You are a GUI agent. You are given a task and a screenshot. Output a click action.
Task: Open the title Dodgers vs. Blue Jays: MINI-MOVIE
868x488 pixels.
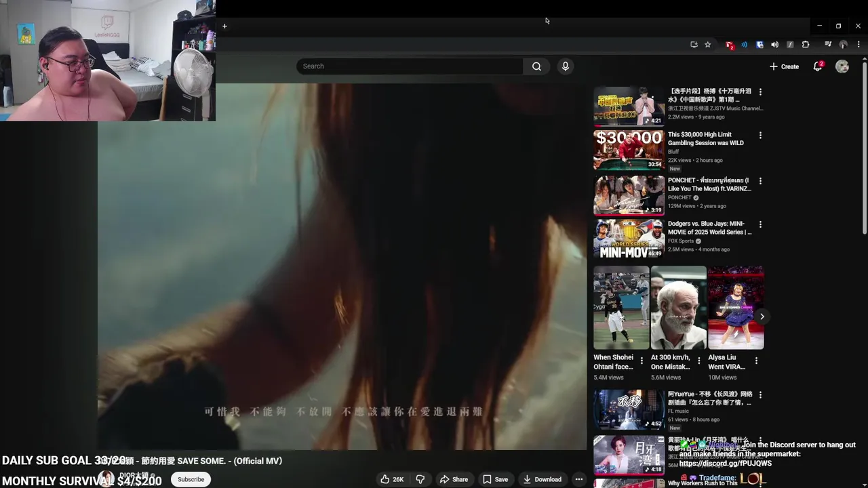(710, 228)
